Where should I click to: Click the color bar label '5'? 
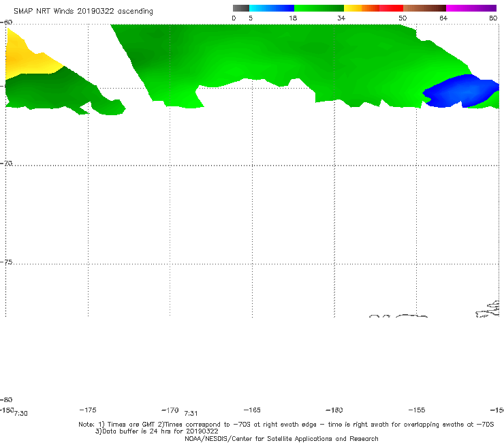251,18
